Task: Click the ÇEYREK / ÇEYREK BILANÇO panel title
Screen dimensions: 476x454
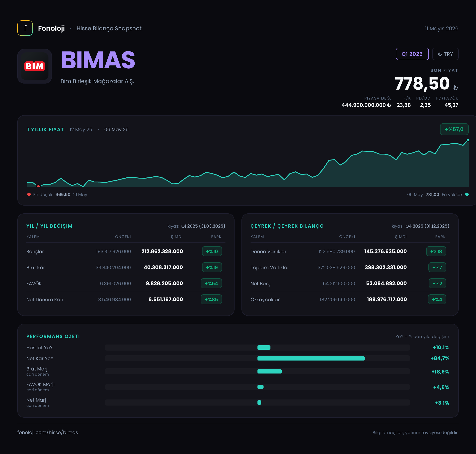Action: [x=287, y=226]
